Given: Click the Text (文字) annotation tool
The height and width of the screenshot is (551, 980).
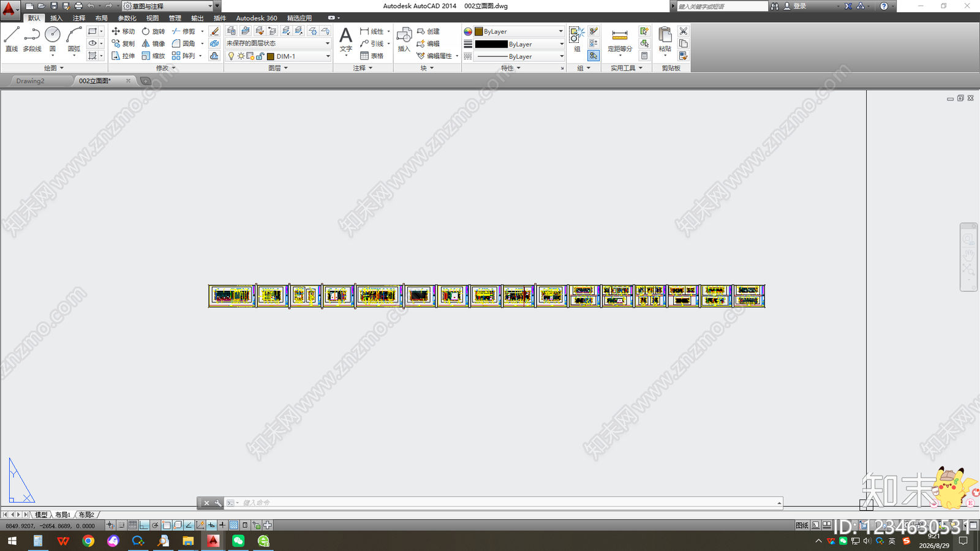Looking at the screenshot, I should coord(346,39).
